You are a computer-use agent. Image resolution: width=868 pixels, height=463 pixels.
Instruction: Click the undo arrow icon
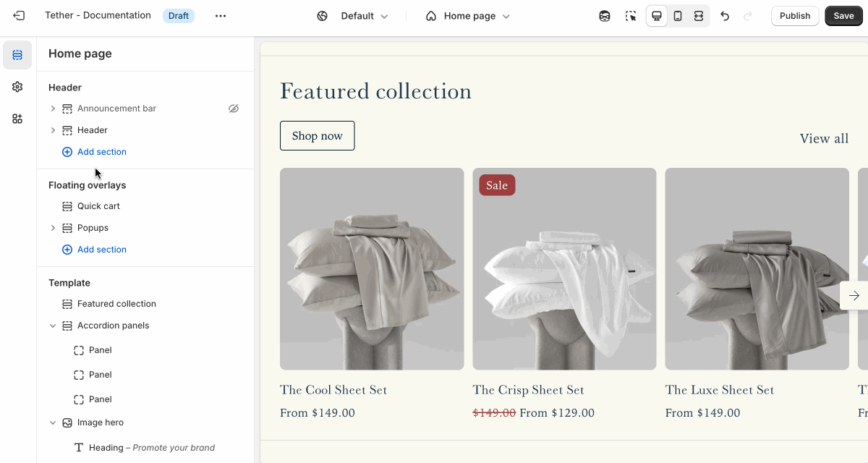725,16
